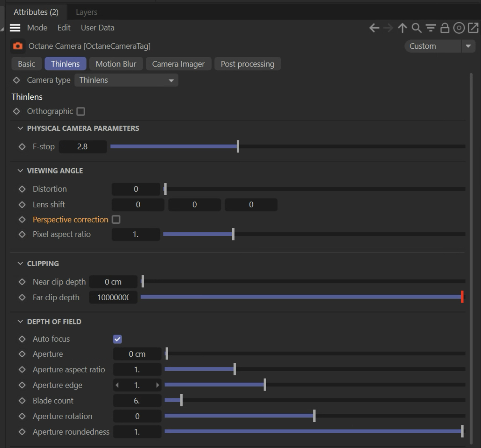Go back with the left arrow icon
The width and height of the screenshot is (481, 448).
pyautogui.click(x=374, y=28)
